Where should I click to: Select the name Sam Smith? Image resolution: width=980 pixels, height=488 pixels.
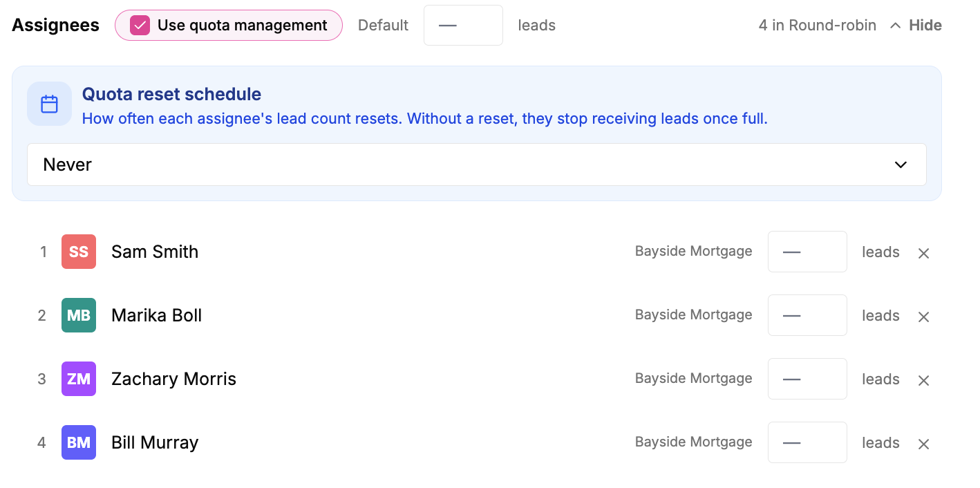[155, 252]
